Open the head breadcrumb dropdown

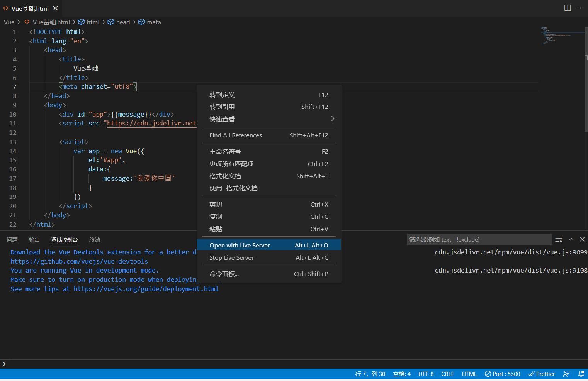click(x=123, y=22)
